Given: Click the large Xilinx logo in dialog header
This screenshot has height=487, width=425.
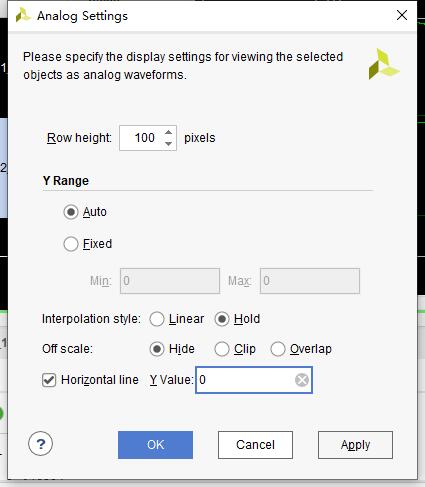Looking at the screenshot, I should point(384,64).
